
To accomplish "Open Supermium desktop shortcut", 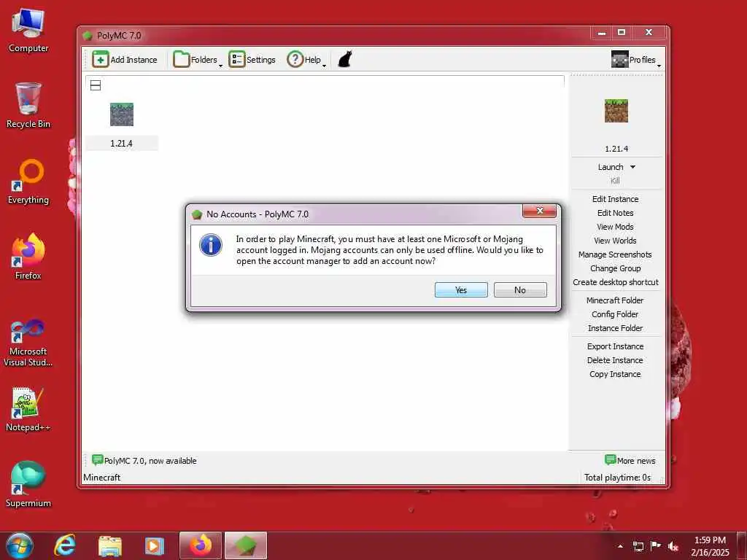I will (x=28, y=485).
